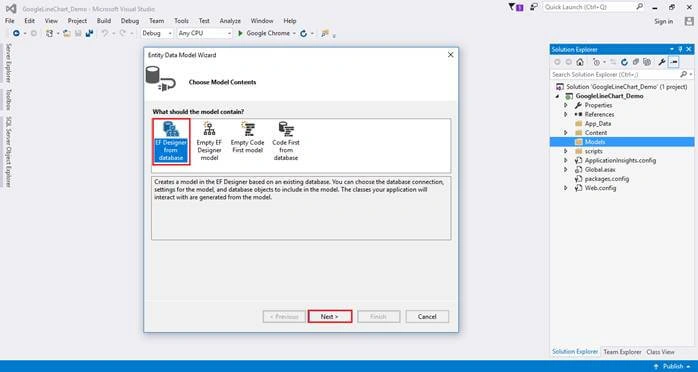Click the Save All toolbar icon

tap(89, 33)
